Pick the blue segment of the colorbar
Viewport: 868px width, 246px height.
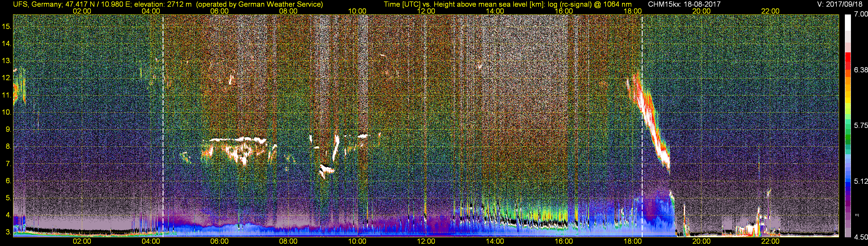click(x=848, y=184)
